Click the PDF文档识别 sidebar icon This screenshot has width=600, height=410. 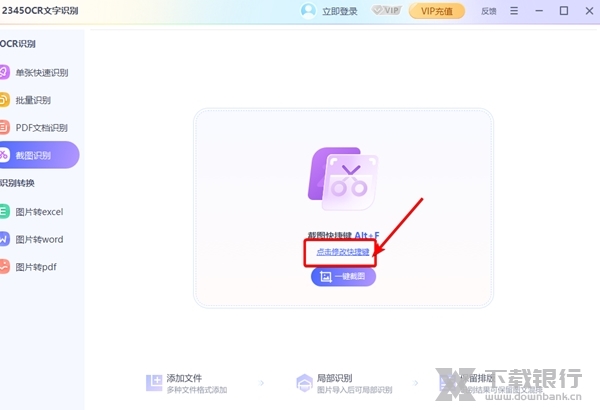pyautogui.click(x=4, y=127)
